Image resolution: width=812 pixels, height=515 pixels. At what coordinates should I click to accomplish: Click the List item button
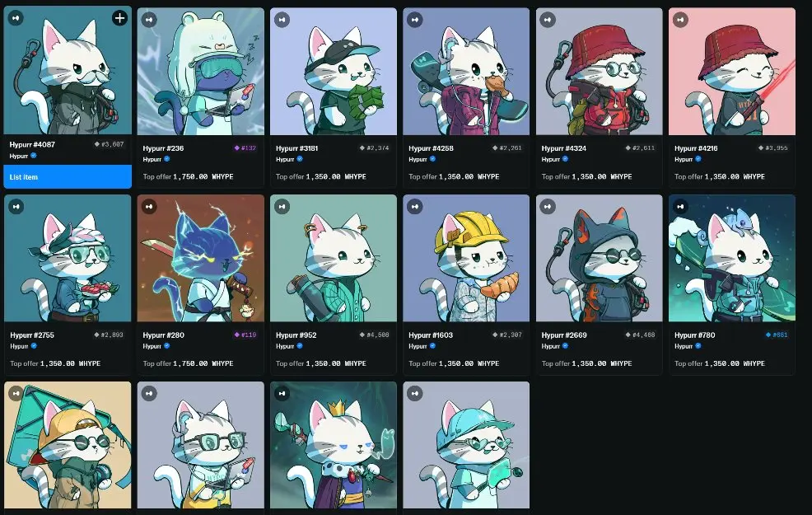click(68, 176)
